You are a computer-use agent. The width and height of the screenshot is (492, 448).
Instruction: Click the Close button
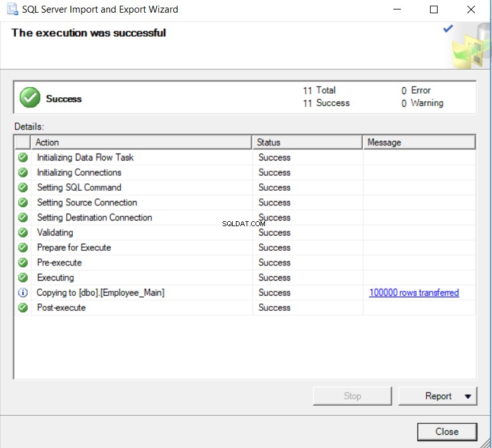coord(447,432)
